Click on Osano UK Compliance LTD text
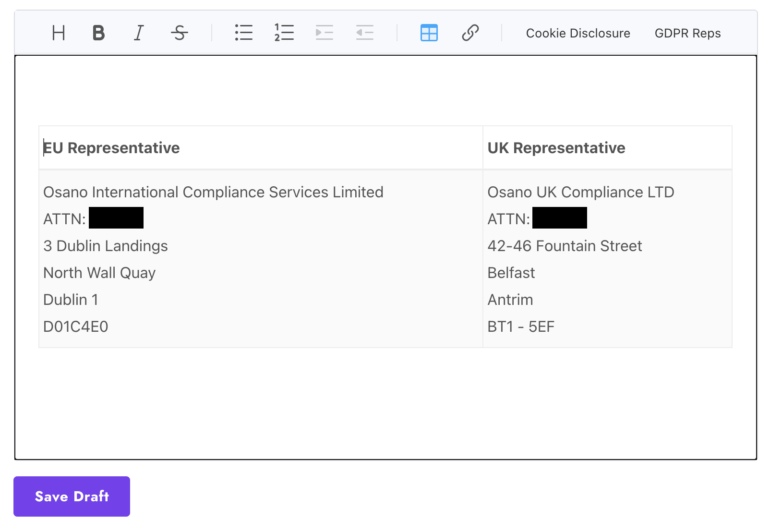770x532 pixels. click(x=580, y=192)
